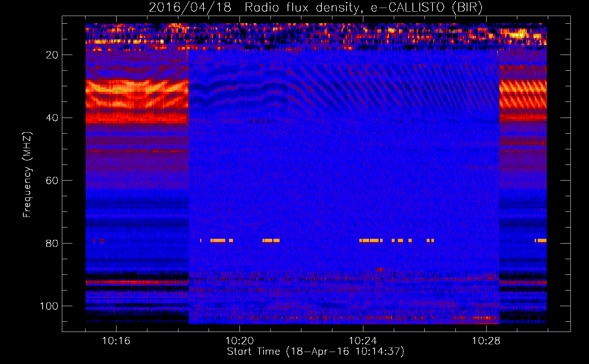The height and width of the screenshot is (364, 589).
Task: Click the 10:16 time tick label
Action: click(116, 341)
